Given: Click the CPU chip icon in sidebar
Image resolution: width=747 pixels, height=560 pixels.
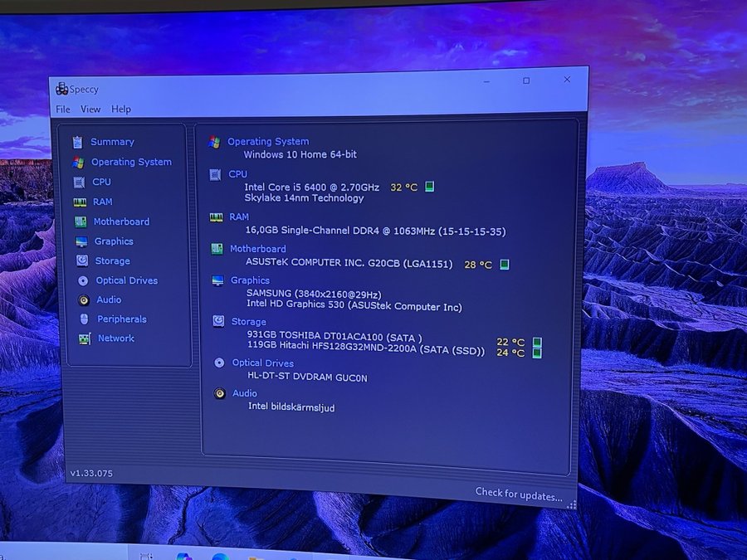Looking at the screenshot, I should pyautogui.click(x=79, y=182).
